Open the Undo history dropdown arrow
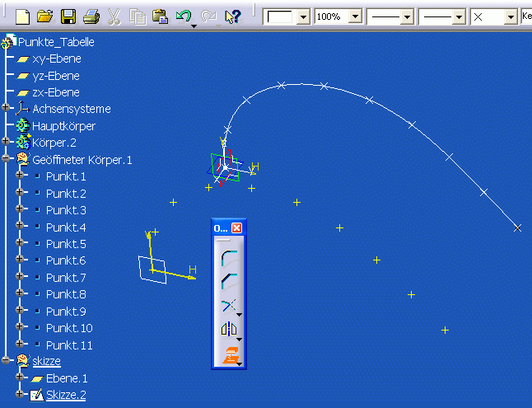This screenshot has width=532, height=408. (194, 26)
